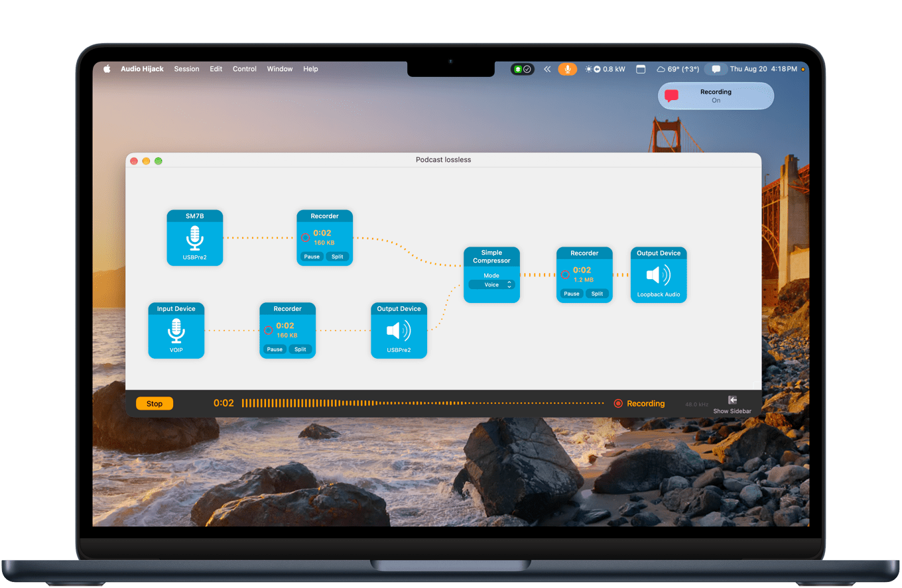Split the Recorder connected to the SM7B block
This screenshot has width=902, height=588.
[338, 257]
